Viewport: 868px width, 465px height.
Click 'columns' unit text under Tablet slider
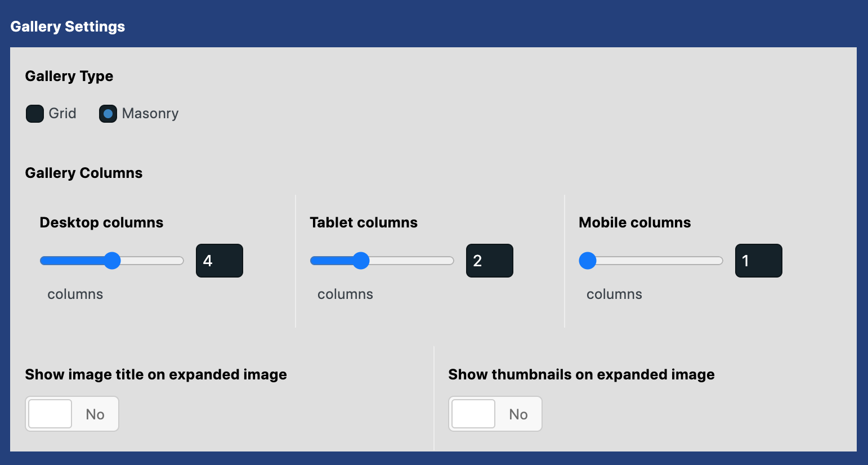coord(346,294)
